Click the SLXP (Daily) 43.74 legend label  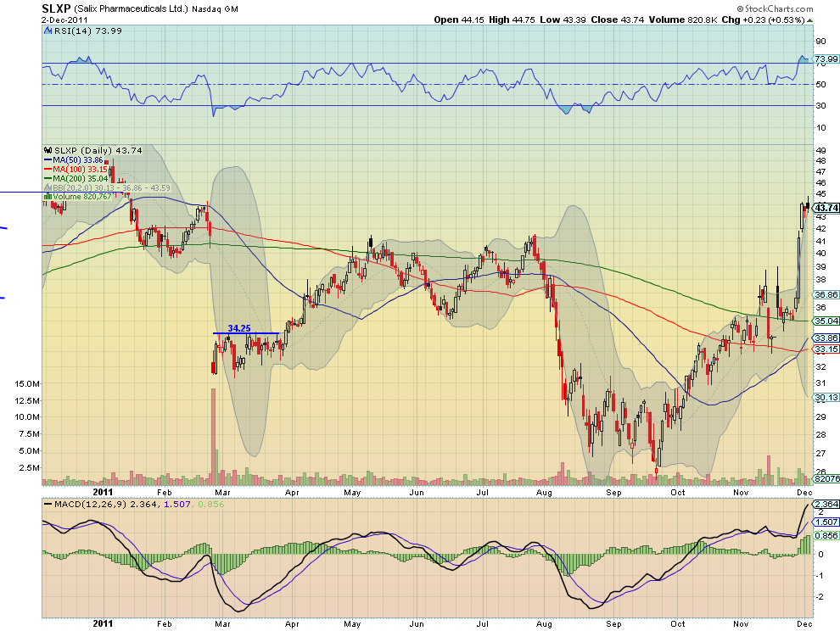pyautogui.click(x=98, y=150)
